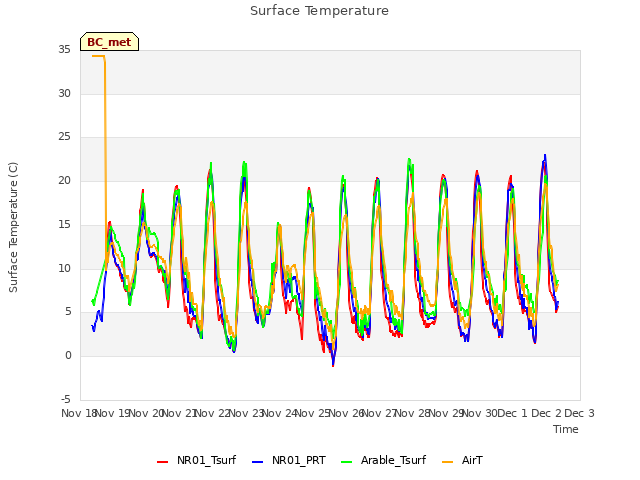Toggle the Arable_Tsurf legend entry
The image size is (640, 480).
pyautogui.click(x=383, y=460)
